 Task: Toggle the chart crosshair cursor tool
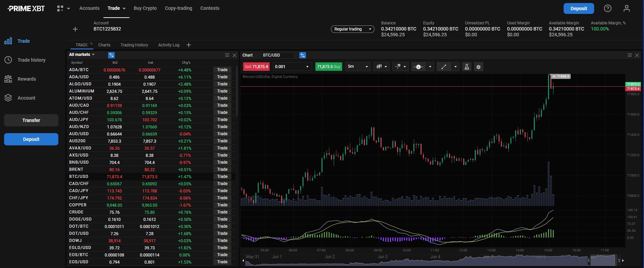398,67
